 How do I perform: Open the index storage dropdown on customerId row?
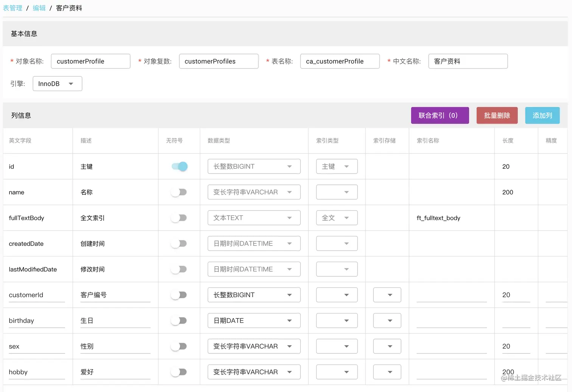[387, 295]
